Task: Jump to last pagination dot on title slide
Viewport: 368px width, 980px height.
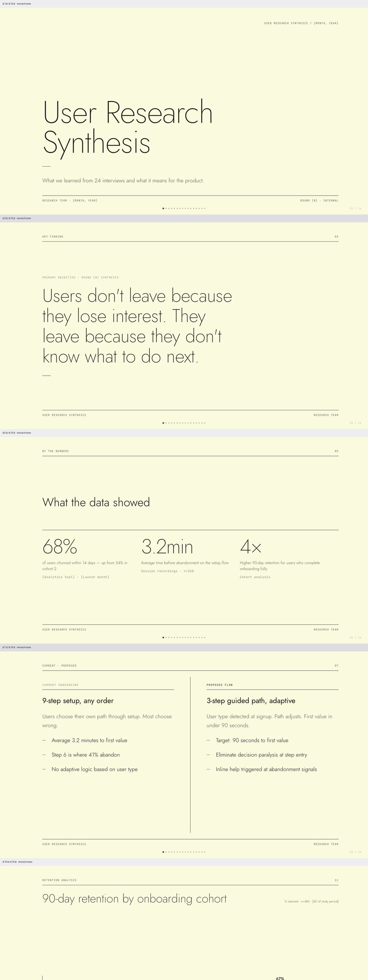Action: point(205,208)
